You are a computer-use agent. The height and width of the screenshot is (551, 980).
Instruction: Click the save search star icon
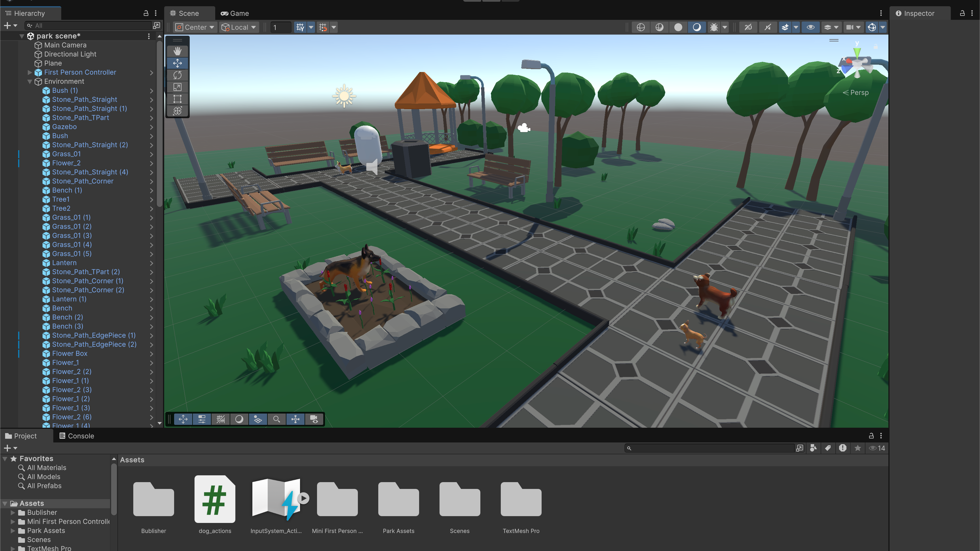(x=857, y=448)
